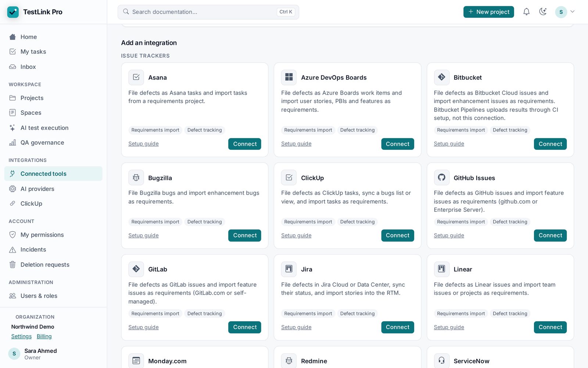This screenshot has height=368, width=588.
Task: Click the ClickUp link icon in sidebar
Action: (x=12, y=204)
